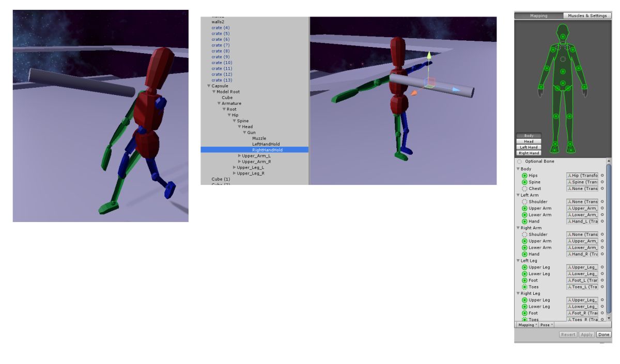The height and width of the screenshot is (364, 620).
Task: Expand the Upper_Arm_L node
Action: (x=239, y=155)
